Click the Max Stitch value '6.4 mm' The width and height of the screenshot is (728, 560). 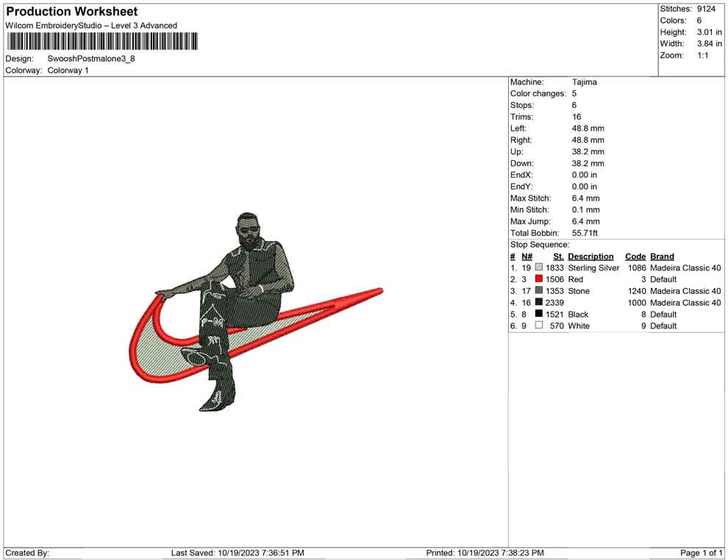[x=586, y=198]
